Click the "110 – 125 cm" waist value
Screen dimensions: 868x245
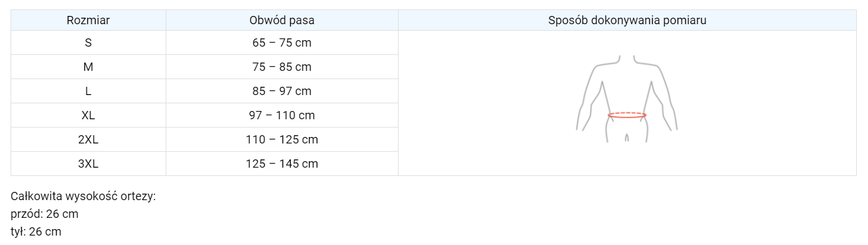click(x=282, y=139)
